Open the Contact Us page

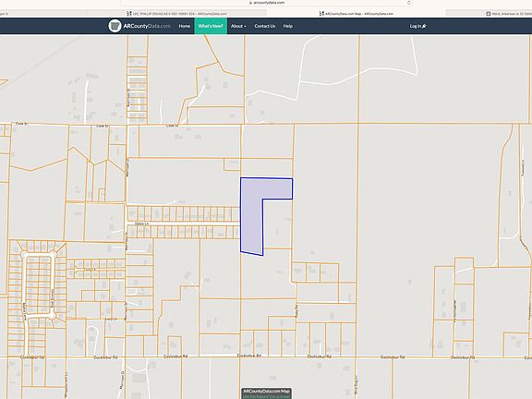pos(265,26)
